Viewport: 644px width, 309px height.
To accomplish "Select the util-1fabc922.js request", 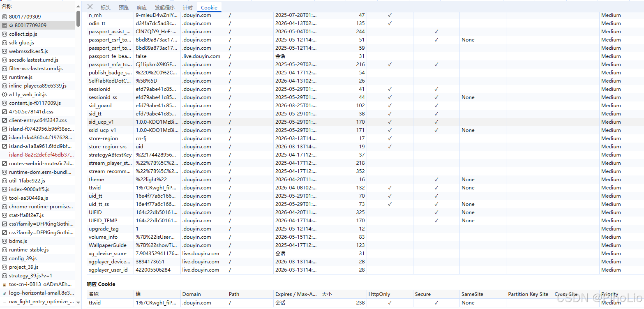I will click(x=38, y=181).
